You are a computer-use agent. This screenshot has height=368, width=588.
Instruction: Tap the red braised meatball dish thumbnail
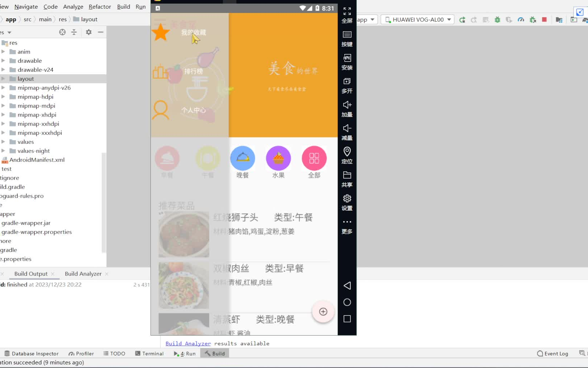point(184,234)
